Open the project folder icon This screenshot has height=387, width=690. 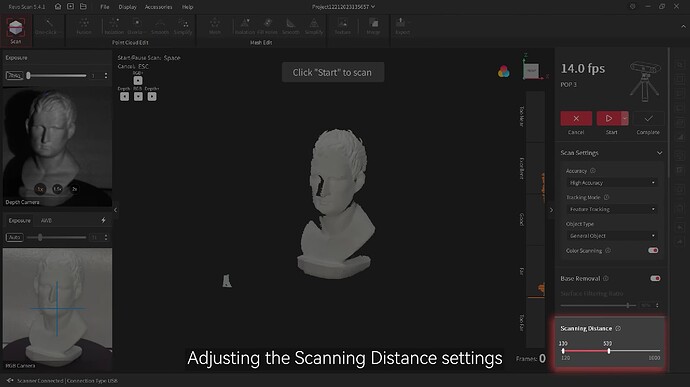83,7
